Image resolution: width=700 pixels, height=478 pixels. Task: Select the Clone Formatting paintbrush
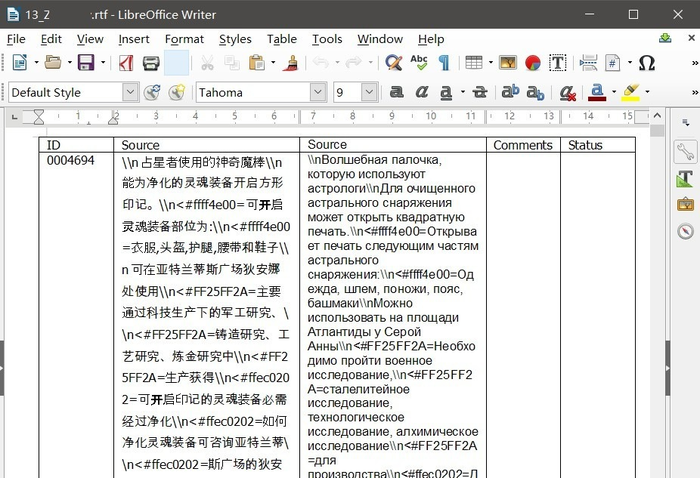tap(291, 63)
